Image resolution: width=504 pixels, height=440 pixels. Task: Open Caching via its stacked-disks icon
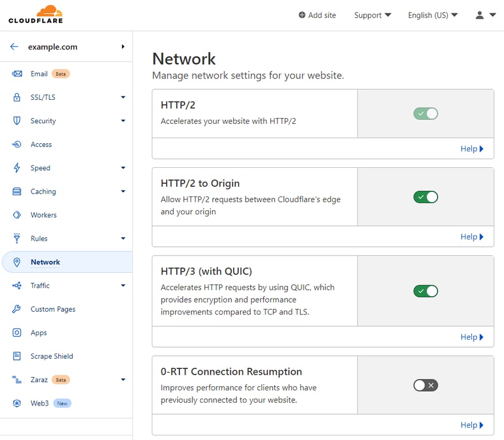17,191
